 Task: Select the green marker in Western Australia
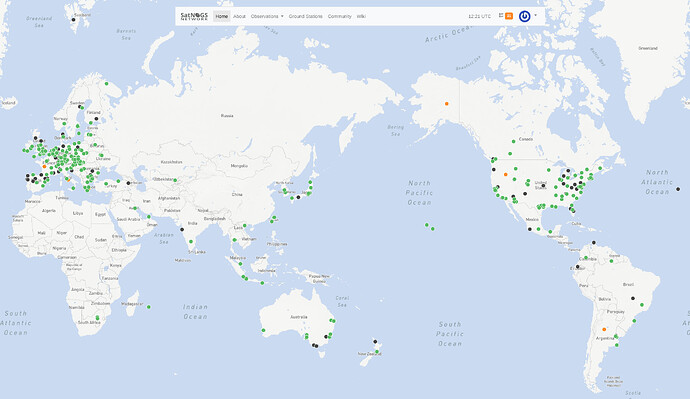coord(264,330)
